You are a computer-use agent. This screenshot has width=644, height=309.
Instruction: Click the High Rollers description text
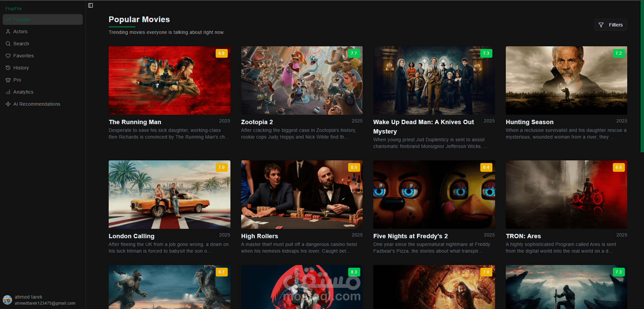tap(299, 248)
